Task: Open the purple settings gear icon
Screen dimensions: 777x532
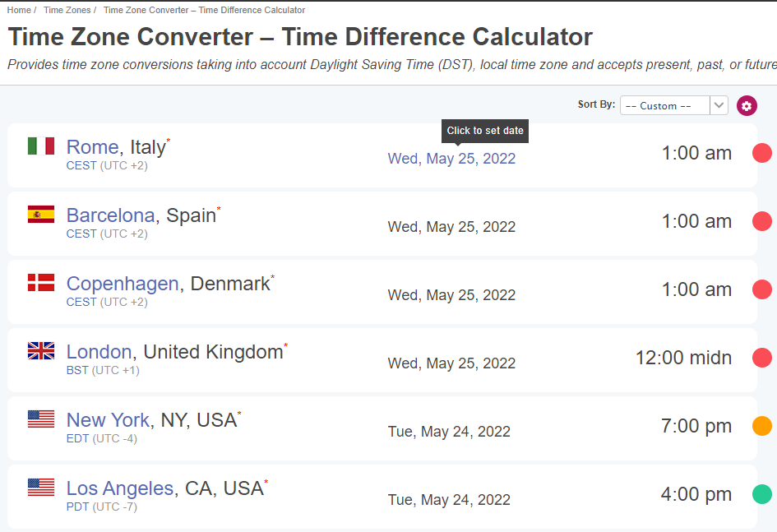Action: [747, 105]
